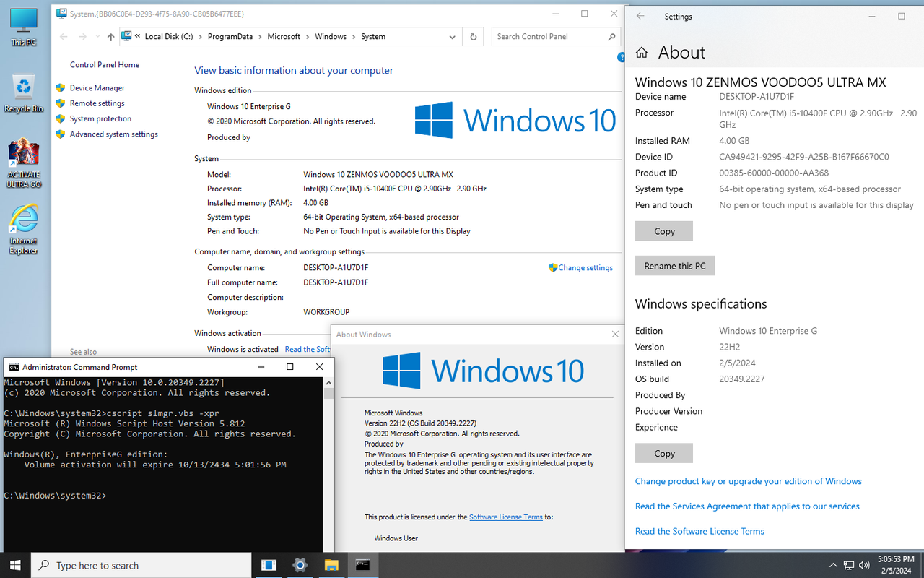
Task: Click the computer icon in the address bar
Action: [x=126, y=36]
